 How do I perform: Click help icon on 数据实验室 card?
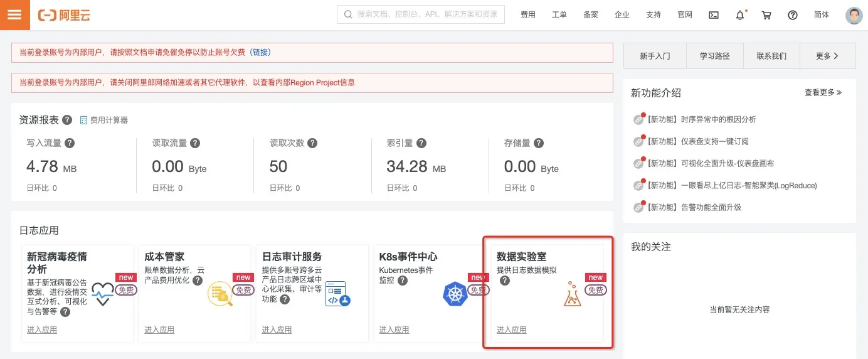coord(505,281)
